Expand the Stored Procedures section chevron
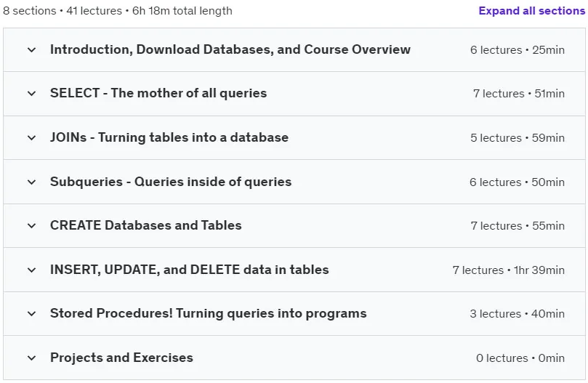This screenshot has height=383, width=588. coord(32,314)
